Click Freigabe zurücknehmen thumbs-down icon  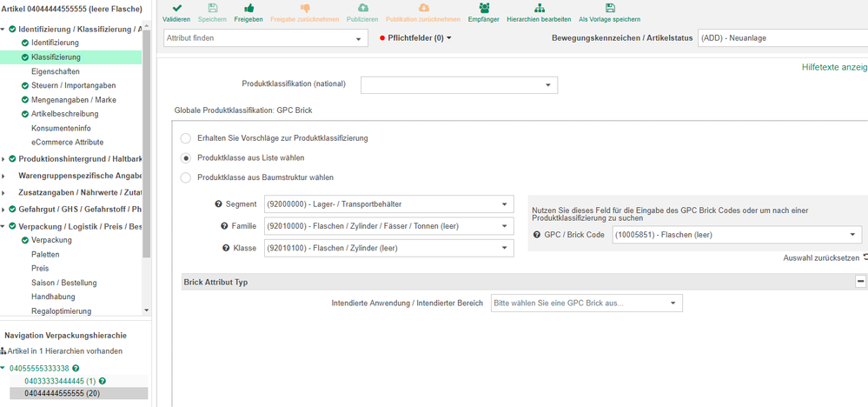(x=304, y=9)
